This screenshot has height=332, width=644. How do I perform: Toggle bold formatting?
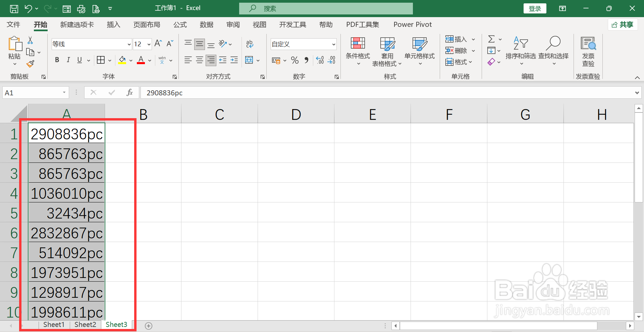pos(57,60)
